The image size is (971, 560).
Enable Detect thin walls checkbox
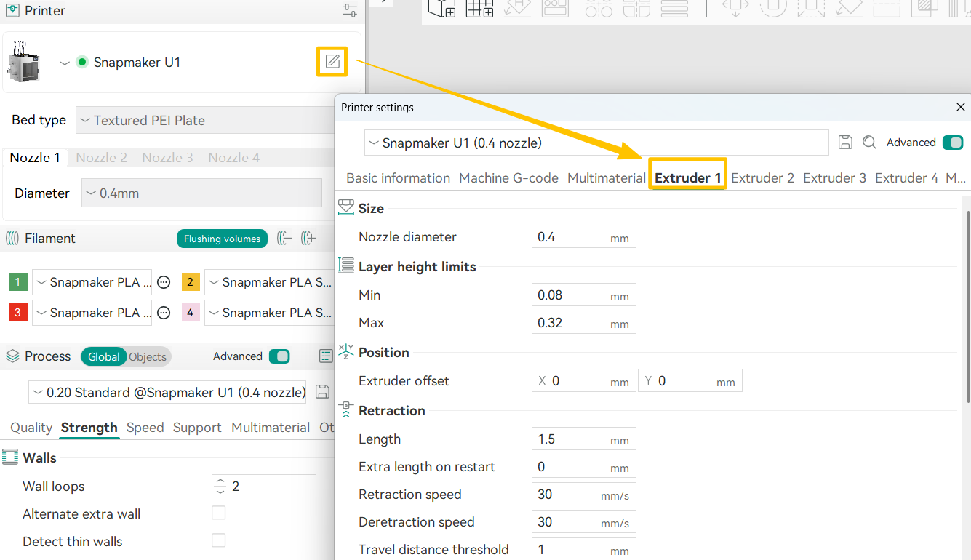pos(218,540)
